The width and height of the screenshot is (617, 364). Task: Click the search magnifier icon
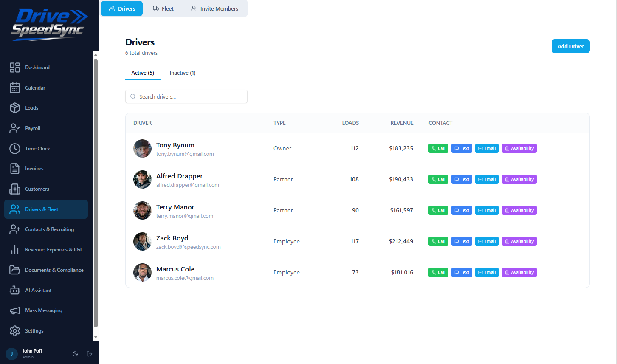pos(133,96)
